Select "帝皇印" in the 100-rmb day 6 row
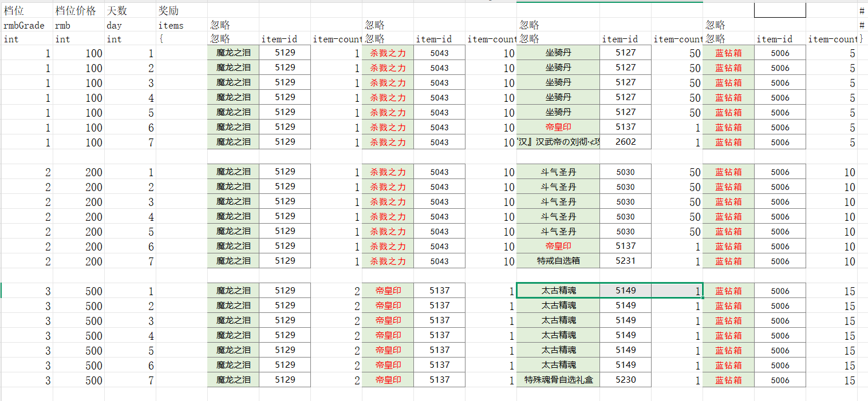 (558, 127)
